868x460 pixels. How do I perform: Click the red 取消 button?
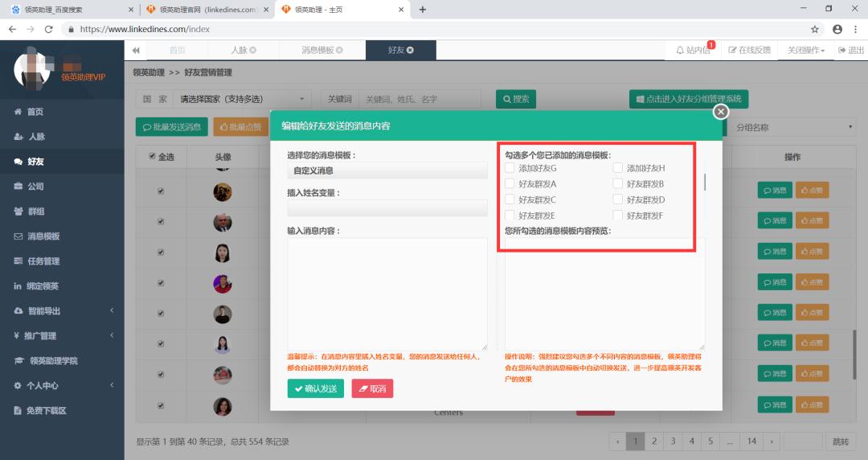point(373,388)
